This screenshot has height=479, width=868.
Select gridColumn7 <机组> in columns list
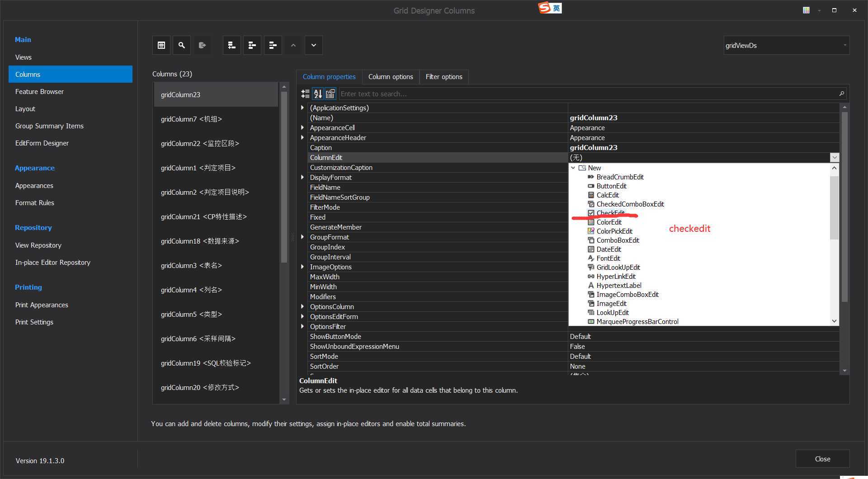click(216, 119)
